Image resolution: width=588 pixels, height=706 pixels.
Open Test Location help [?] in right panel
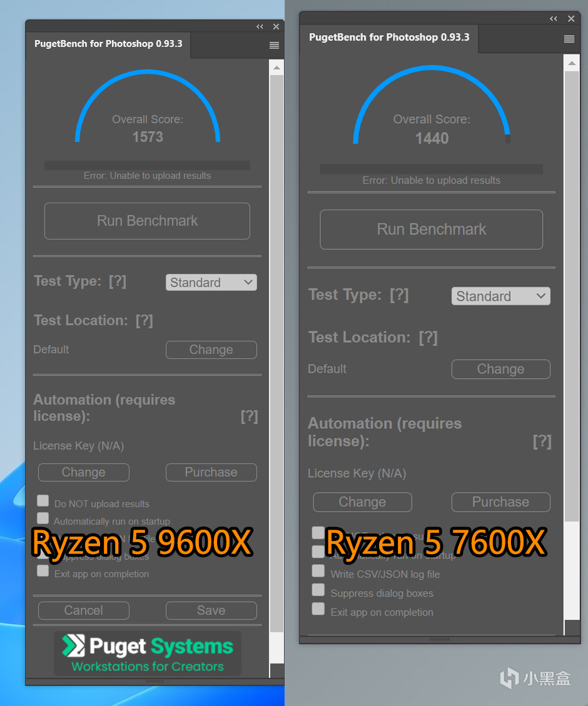coord(428,338)
